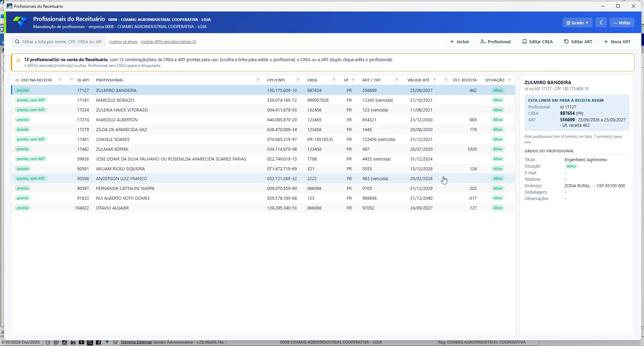644x346 pixels.
Task: Open the ART / TRT column filter funnel
Action: pyautogui.click(x=397, y=80)
